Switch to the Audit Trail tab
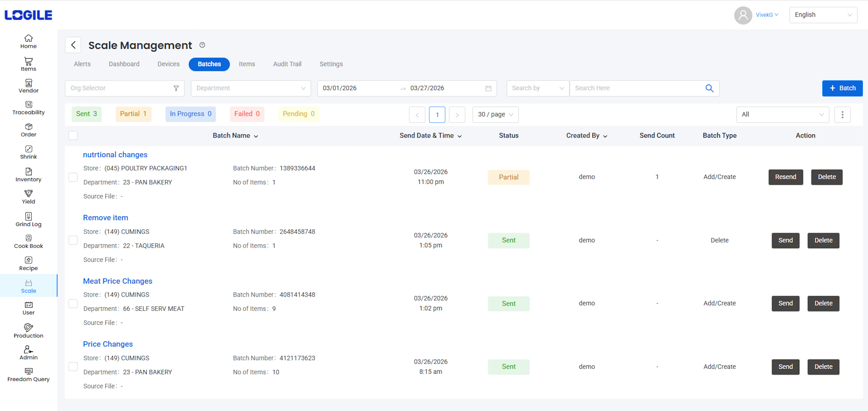868x411 pixels. coord(287,64)
